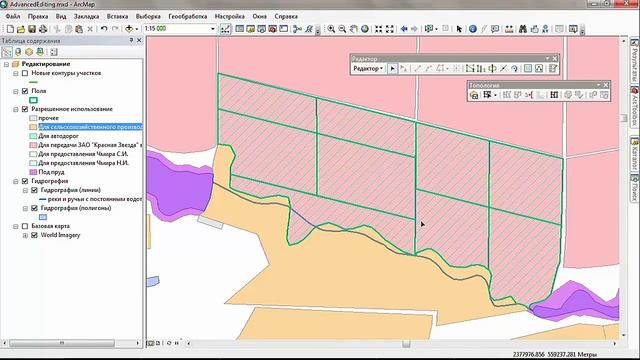
Task: Click 'Для автодорог' symbol swatch
Action: coord(33,136)
